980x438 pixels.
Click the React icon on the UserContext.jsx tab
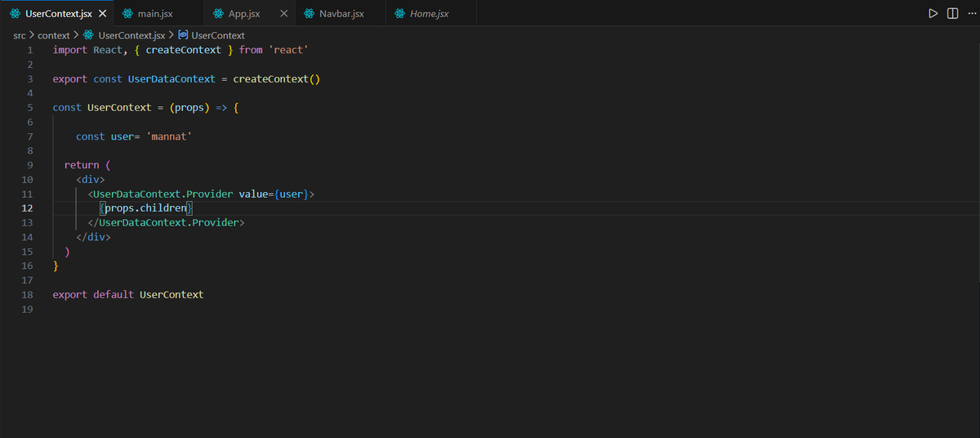(x=15, y=14)
